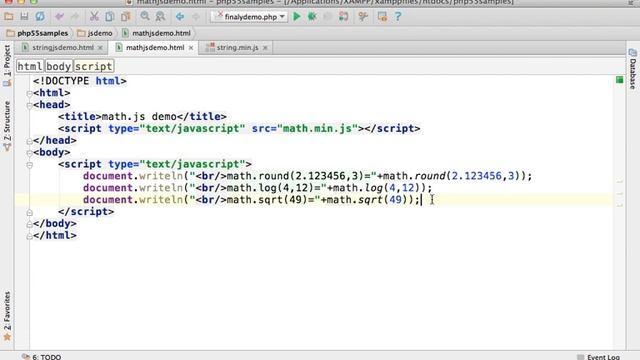Run finalydemo.php with green play icon

(x=297, y=17)
